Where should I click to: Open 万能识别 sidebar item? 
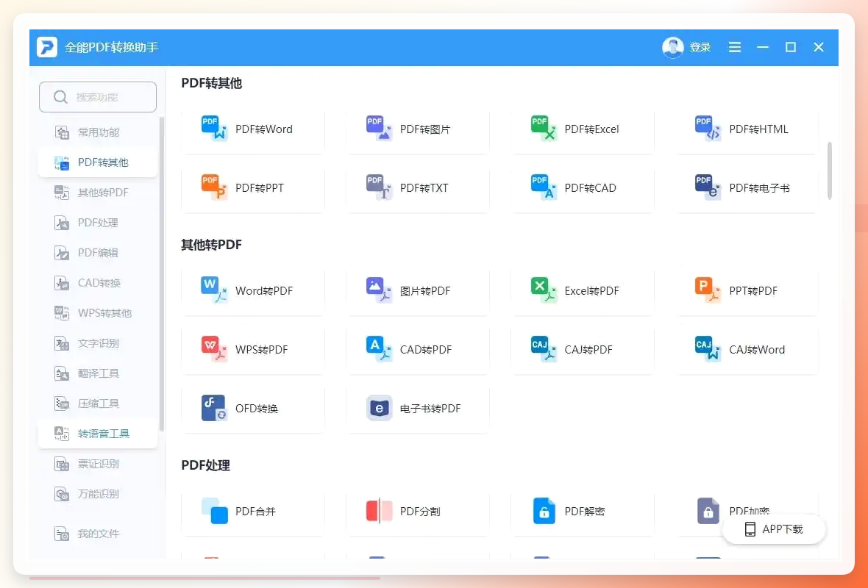click(98, 493)
